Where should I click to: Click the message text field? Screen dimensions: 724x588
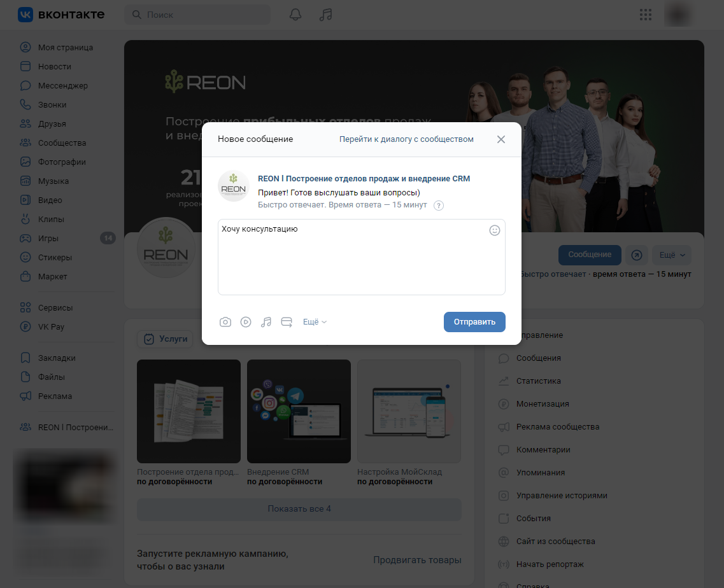coord(362,257)
